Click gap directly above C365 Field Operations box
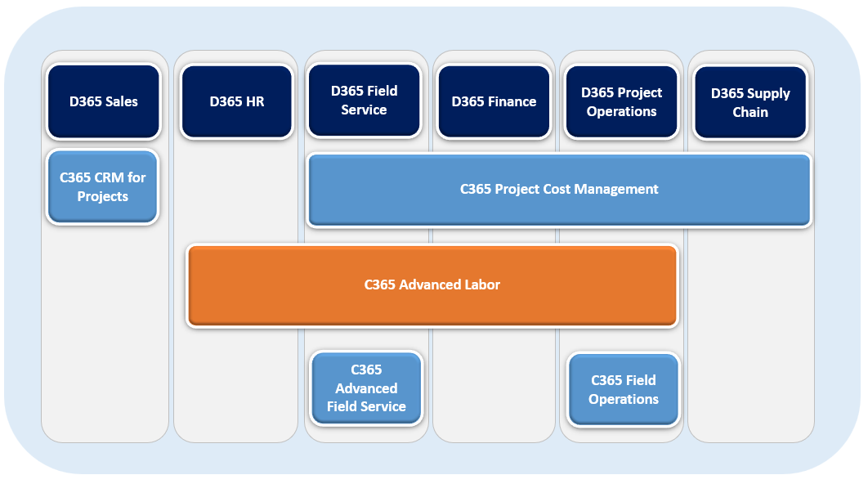The width and height of the screenshot is (868, 484). [623, 340]
